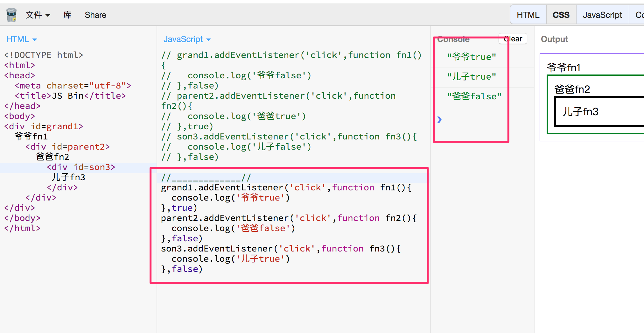Toggle the CSS panel tab
The image size is (644, 333).
pos(561,15)
